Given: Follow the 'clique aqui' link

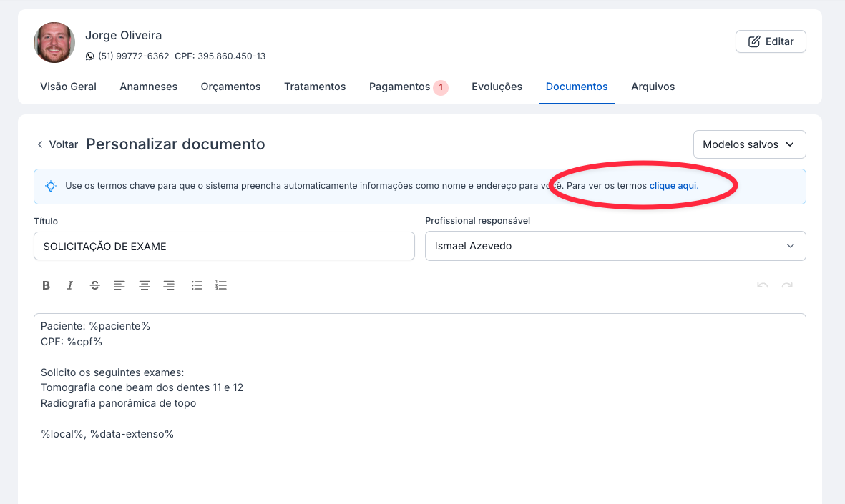Looking at the screenshot, I should (x=673, y=186).
